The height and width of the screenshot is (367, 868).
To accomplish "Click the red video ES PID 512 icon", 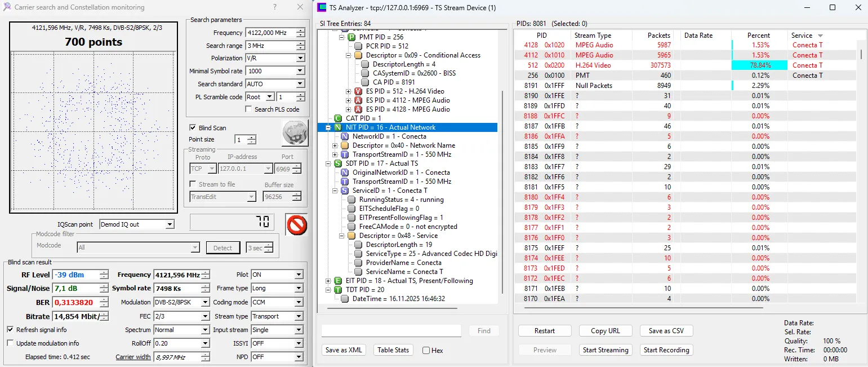I will (358, 91).
